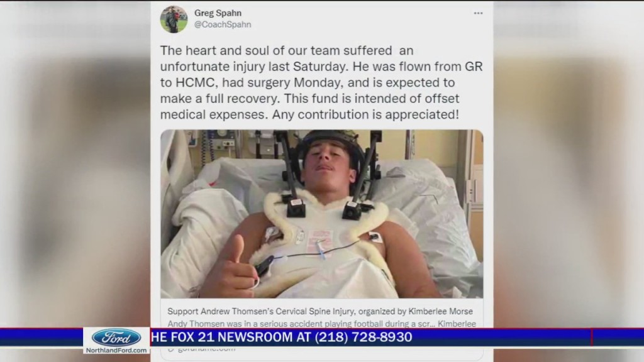Click 'Kimberlee Morse' organizer name in card

point(440,311)
